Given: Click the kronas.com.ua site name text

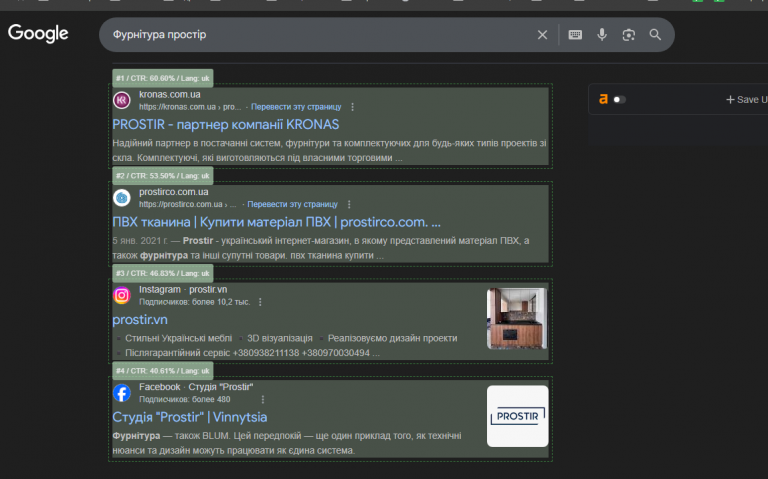Looking at the screenshot, I should click(169, 94).
